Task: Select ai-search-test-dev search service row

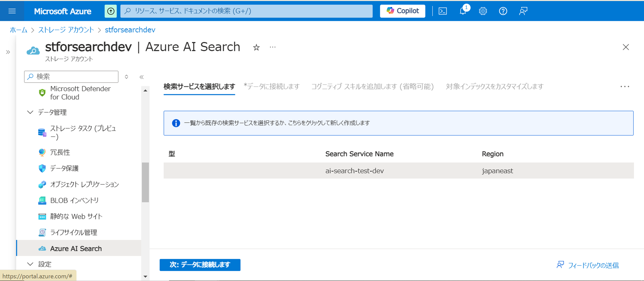Action: pos(399,171)
